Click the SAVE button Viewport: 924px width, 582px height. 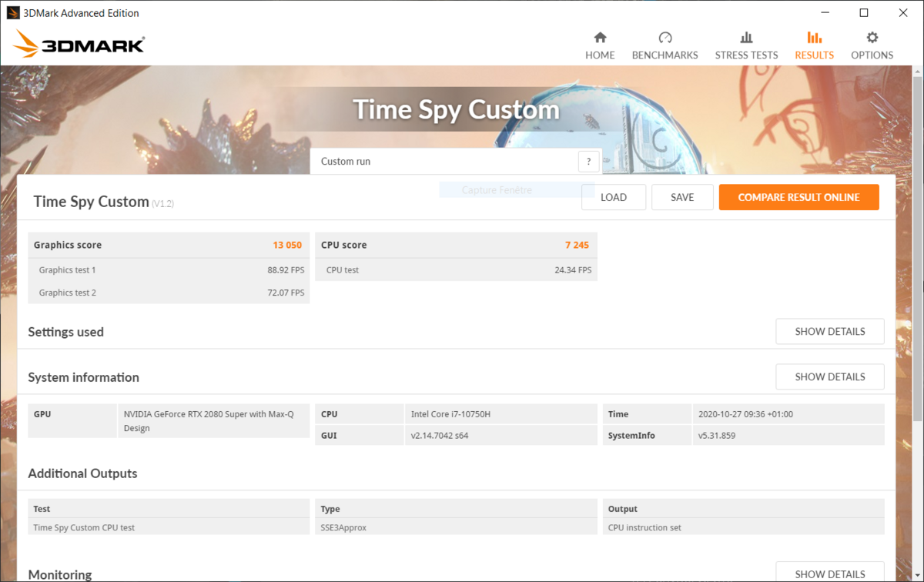tap(682, 197)
